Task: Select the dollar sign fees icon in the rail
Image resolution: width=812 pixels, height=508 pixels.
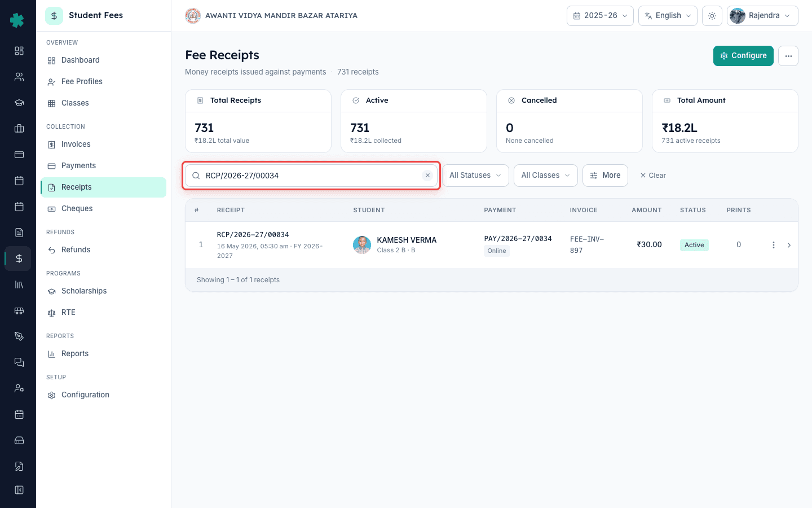Action: [x=19, y=259]
